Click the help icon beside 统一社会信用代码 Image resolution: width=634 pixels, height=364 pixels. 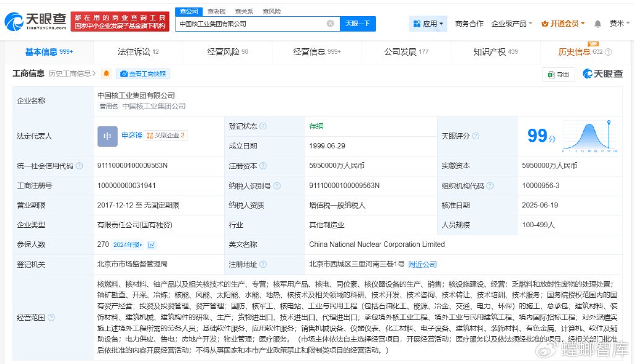[80, 166]
